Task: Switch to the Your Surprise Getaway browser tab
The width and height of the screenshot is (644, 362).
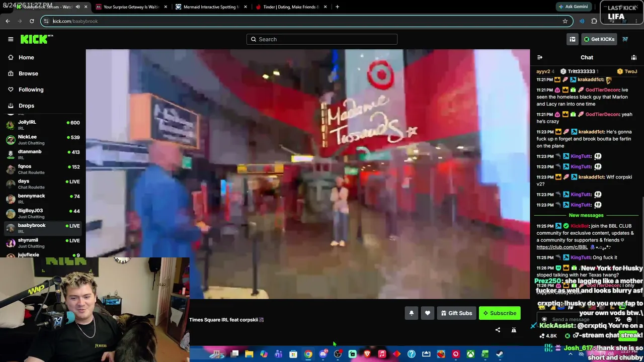Action: tap(131, 7)
